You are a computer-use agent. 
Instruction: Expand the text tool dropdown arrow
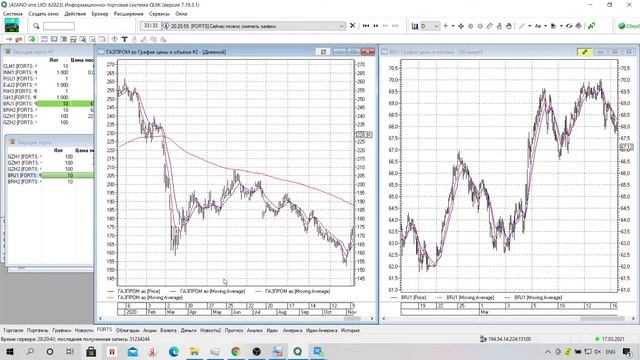[546, 26]
